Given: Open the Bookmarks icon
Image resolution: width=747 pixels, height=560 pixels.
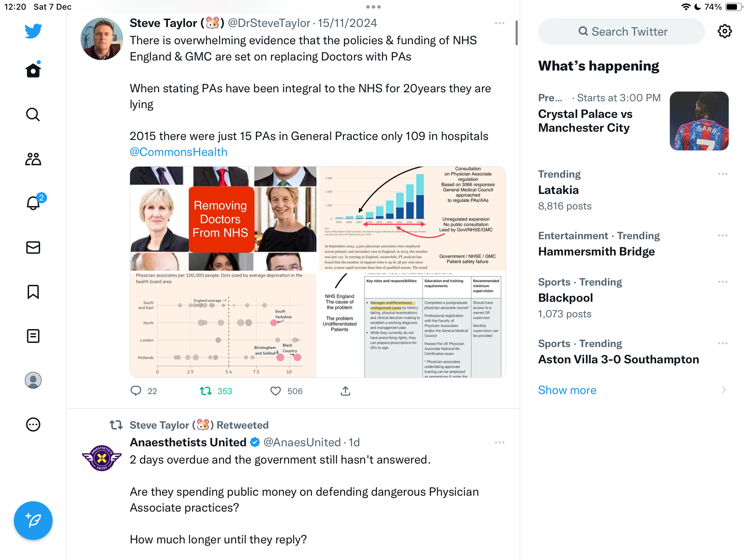Looking at the screenshot, I should click(33, 292).
